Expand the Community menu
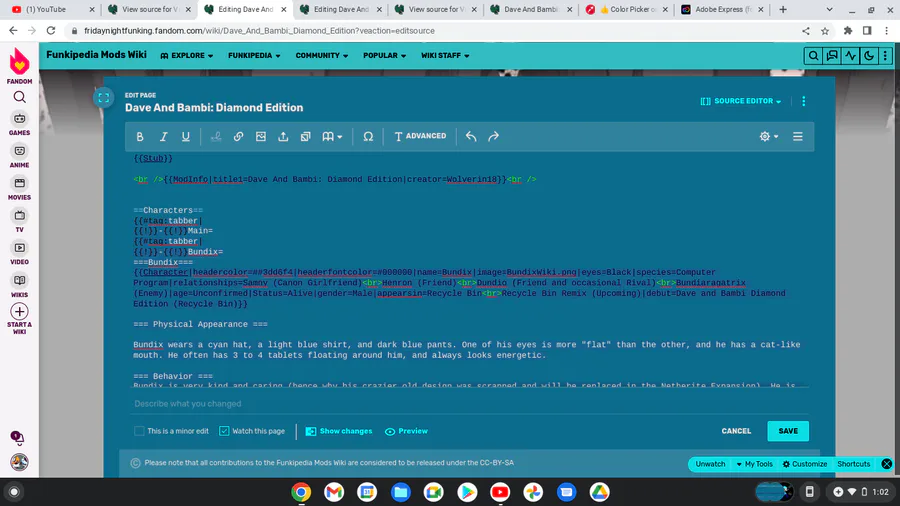Viewport: 900px width, 506px height. point(321,56)
